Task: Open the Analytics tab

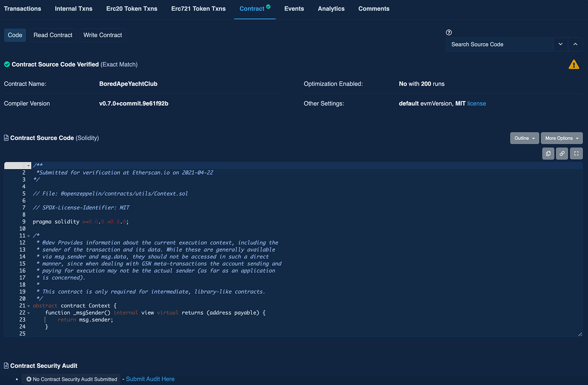Action: click(x=331, y=8)
